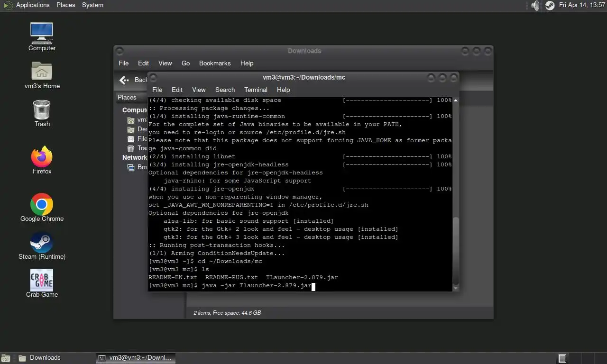
Task: Select the vm3 home item in the sidebar
Action: coord(138,120)
